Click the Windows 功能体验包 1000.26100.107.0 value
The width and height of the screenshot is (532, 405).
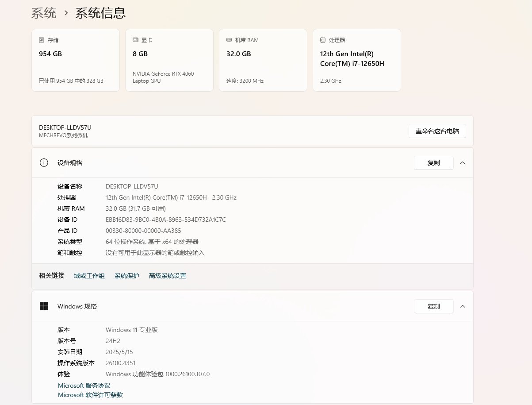[x=157, y=374]
